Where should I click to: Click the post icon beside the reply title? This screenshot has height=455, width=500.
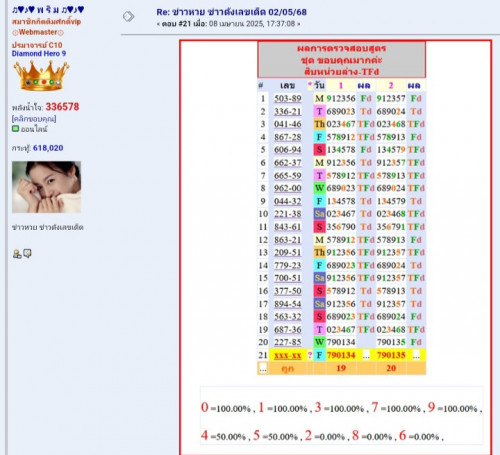128,16
